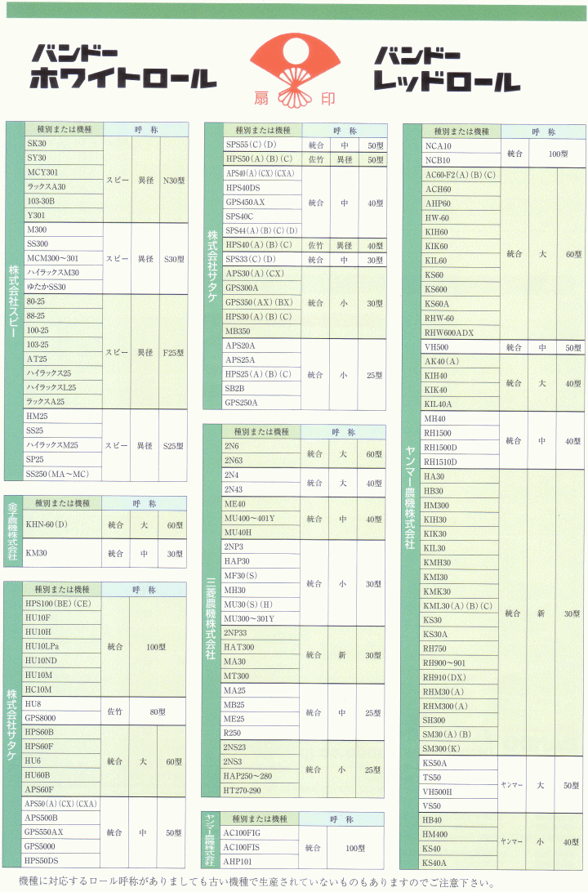Click the SM300(K) entry
Viewport: 588px width, 892px height.
[459, 748]
